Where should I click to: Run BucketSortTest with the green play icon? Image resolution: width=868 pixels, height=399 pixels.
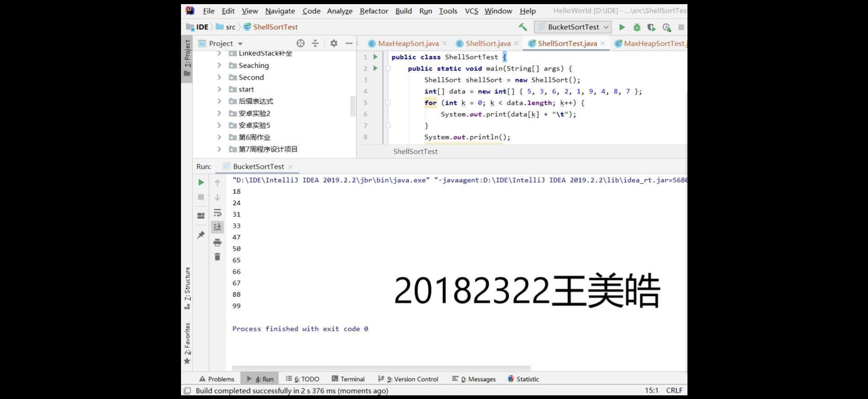click(622, 27)
